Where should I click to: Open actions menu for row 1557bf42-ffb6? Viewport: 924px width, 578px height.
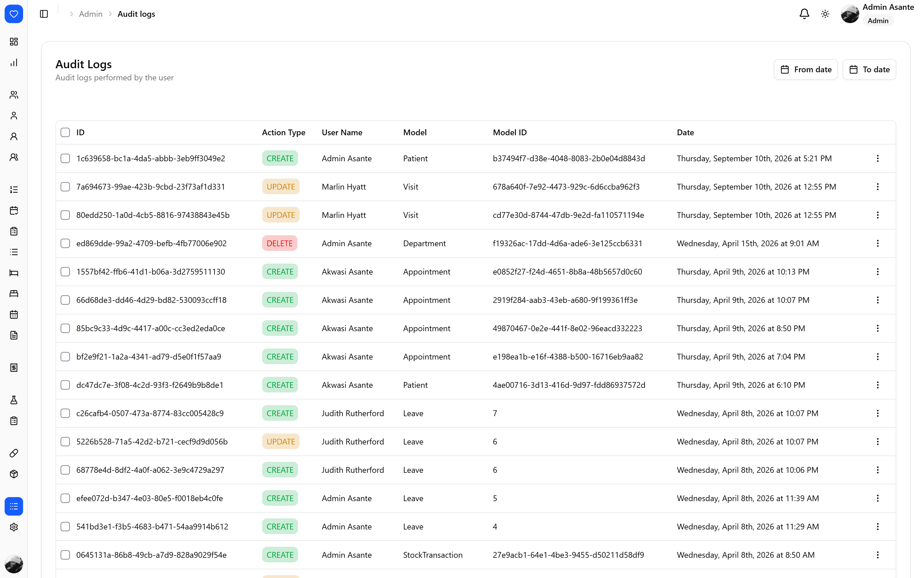[x=878, y=272]
